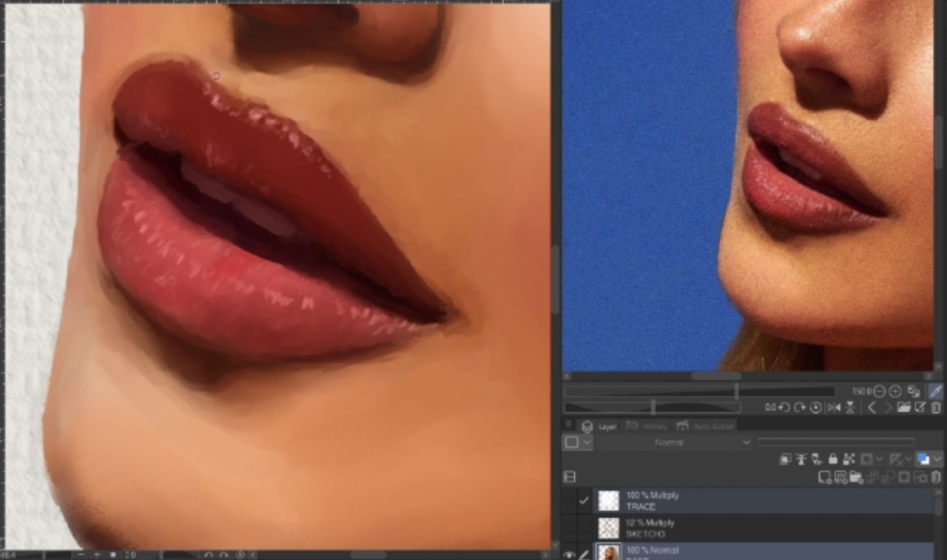Delete the selected layer
Screen dimensions: 947x560
pos(936,477)
